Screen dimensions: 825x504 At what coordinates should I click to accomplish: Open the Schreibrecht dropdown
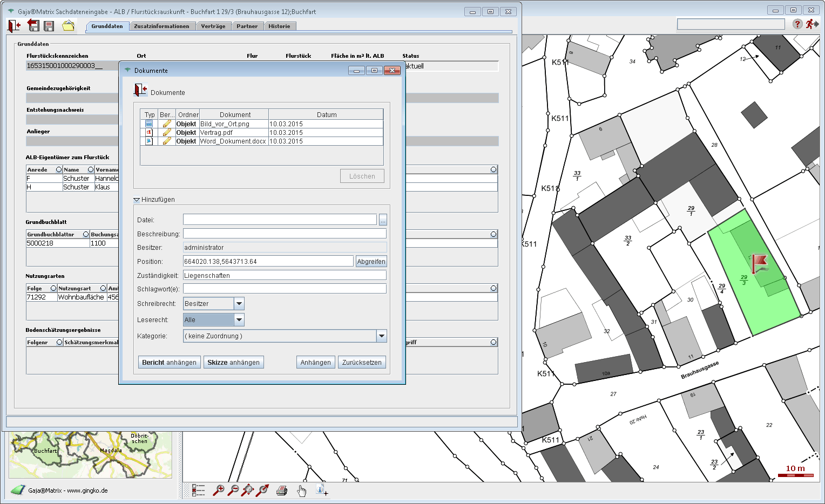239,304
